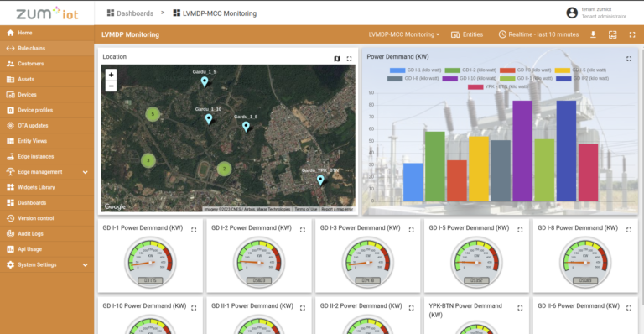The height and width of the screenshot is (334, 644).
Task: Expand the GD I-3 Power Demmand widget fullscreen
Action: 411,230
